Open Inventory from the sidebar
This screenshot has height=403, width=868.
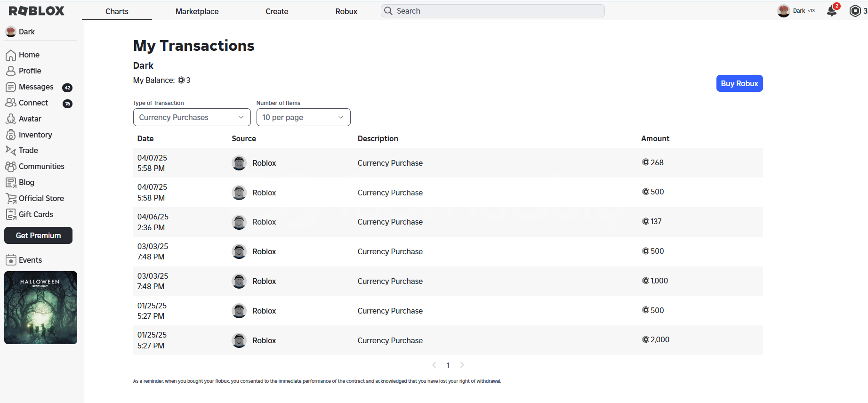pos(35,135)
